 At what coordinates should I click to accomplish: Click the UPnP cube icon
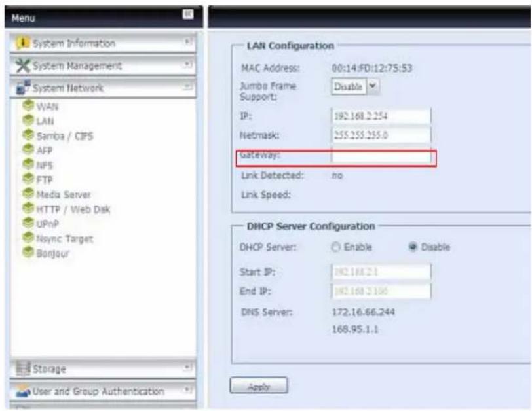pyautogui.click(x=28, y=223)
